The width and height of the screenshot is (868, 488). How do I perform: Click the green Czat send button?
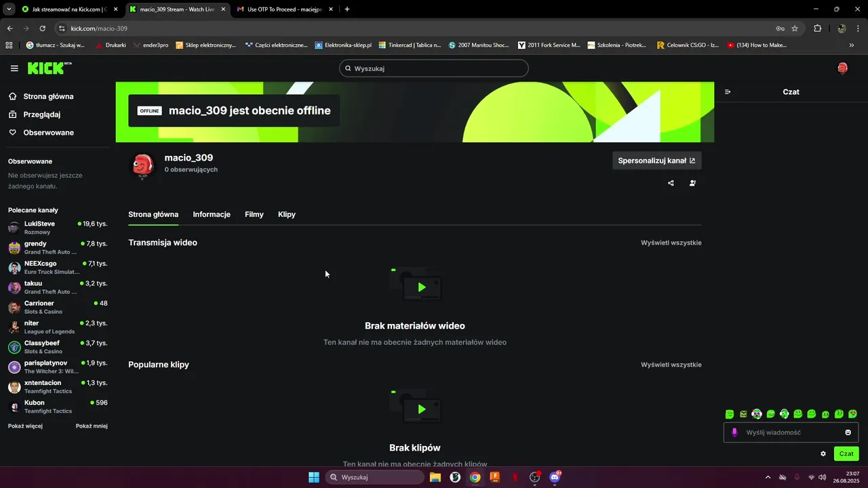click(x=846, y=454)
